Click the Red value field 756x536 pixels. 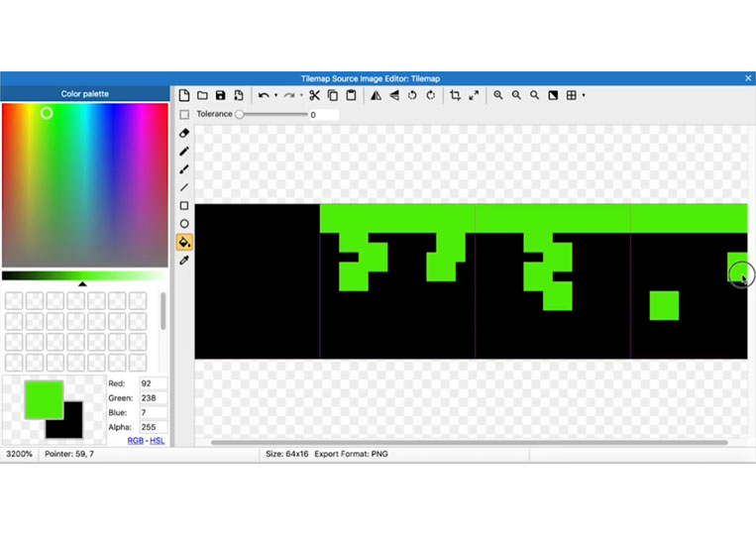(154, 383)
